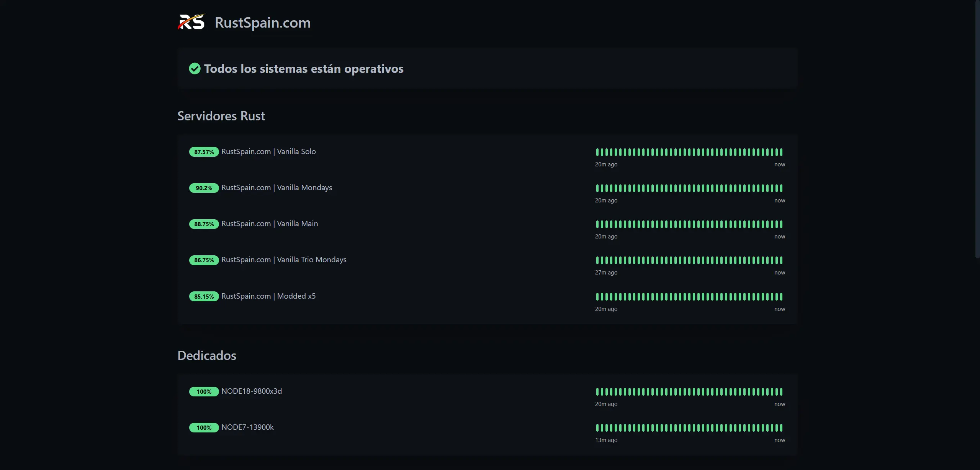Click the Vanilla Mondays heartbeat bar

pos(689,188)
